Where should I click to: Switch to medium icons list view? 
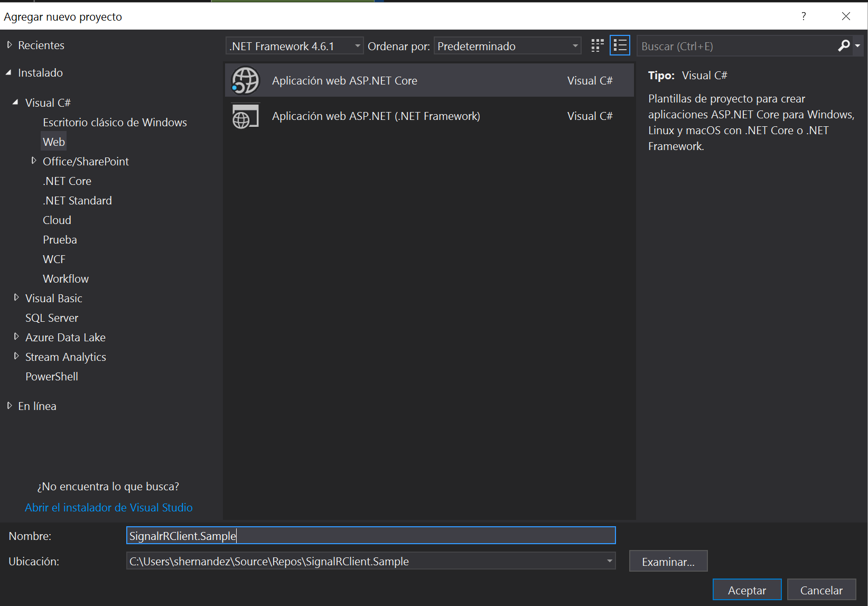click(620, 46)
